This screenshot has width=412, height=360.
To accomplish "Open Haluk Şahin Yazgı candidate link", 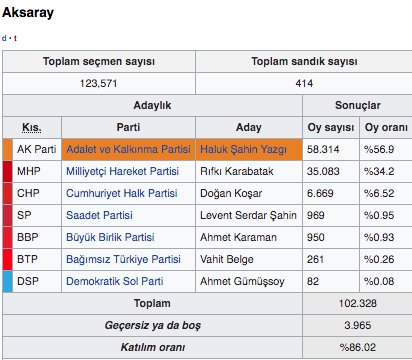I will click(243, 149).
